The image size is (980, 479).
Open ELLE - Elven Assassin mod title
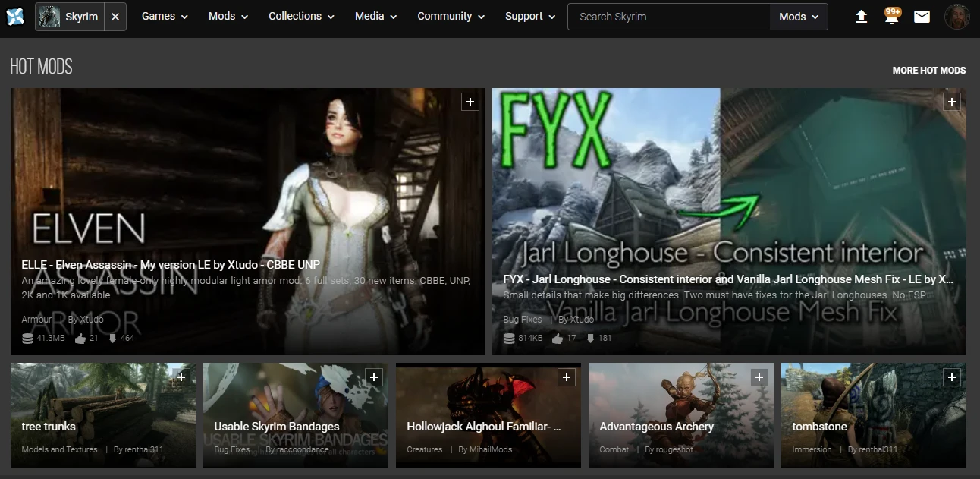click(171, 265)
